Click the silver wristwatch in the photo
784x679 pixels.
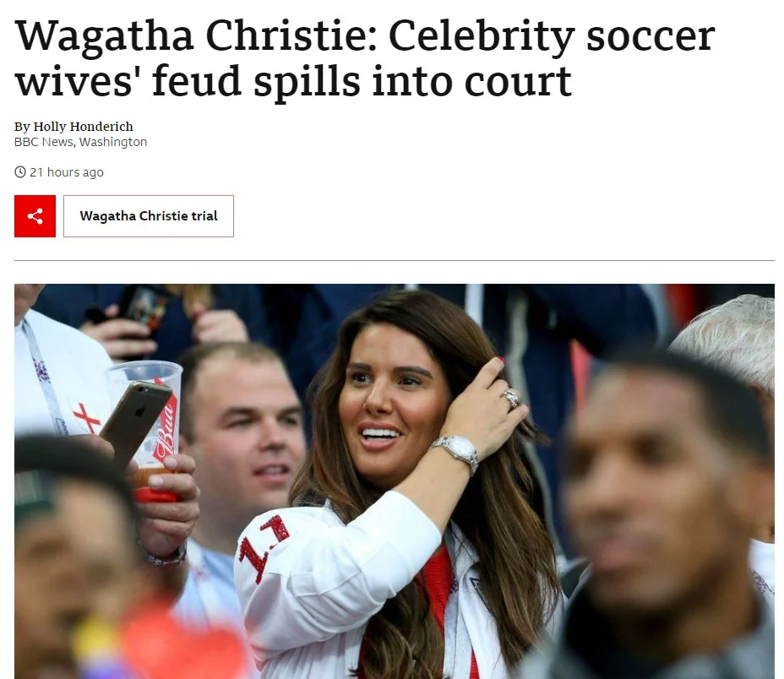pyautogui.click(x=455, y=452)
